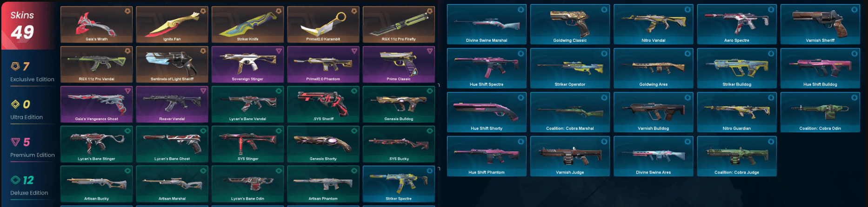Select the Divine Swine Marshal card

(x=487, y=25)
